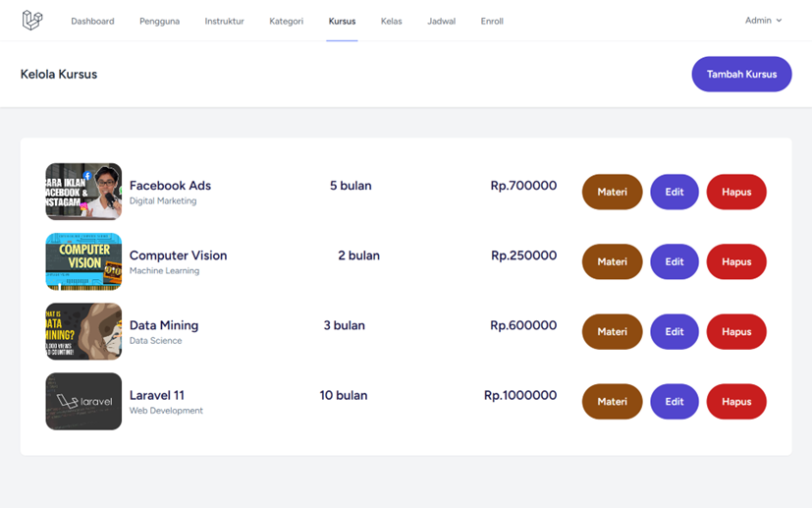Click the Data Science category label
This screenshot has height=508, width=812.
[155, 341]
